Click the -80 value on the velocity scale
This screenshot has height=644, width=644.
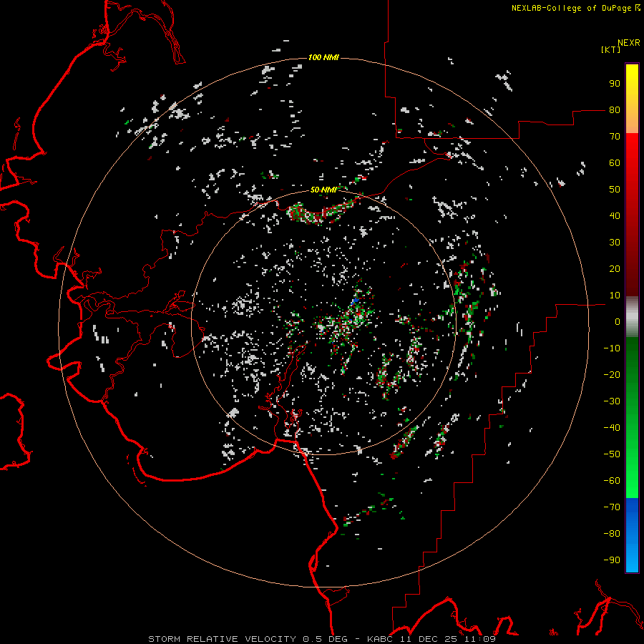(x=612, y=534)
